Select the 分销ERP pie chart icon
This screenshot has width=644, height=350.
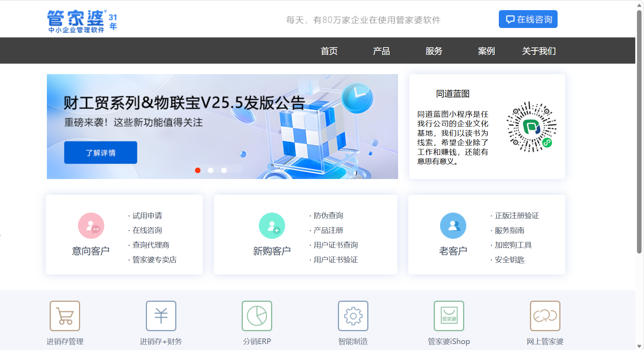click(257, 316)
